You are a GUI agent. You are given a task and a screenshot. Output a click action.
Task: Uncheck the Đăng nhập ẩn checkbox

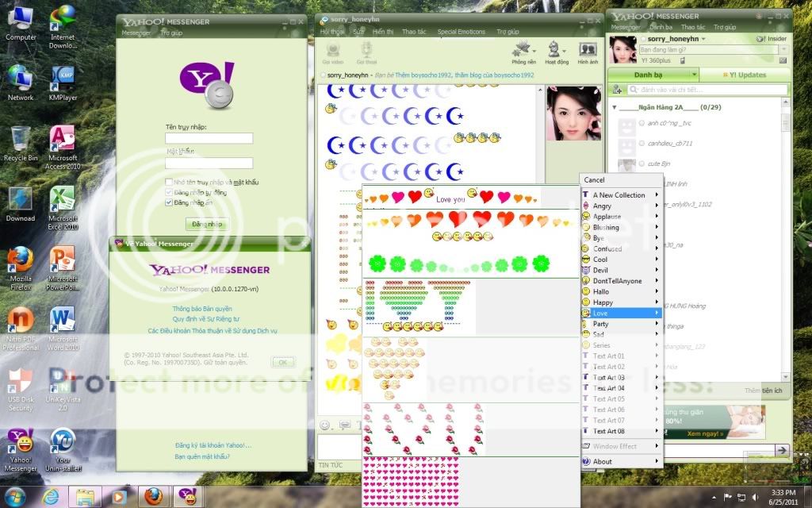169,202
